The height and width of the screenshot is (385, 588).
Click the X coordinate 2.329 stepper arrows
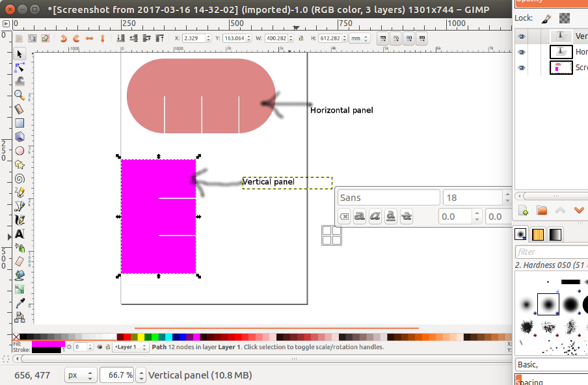click(x=209, y=38)
